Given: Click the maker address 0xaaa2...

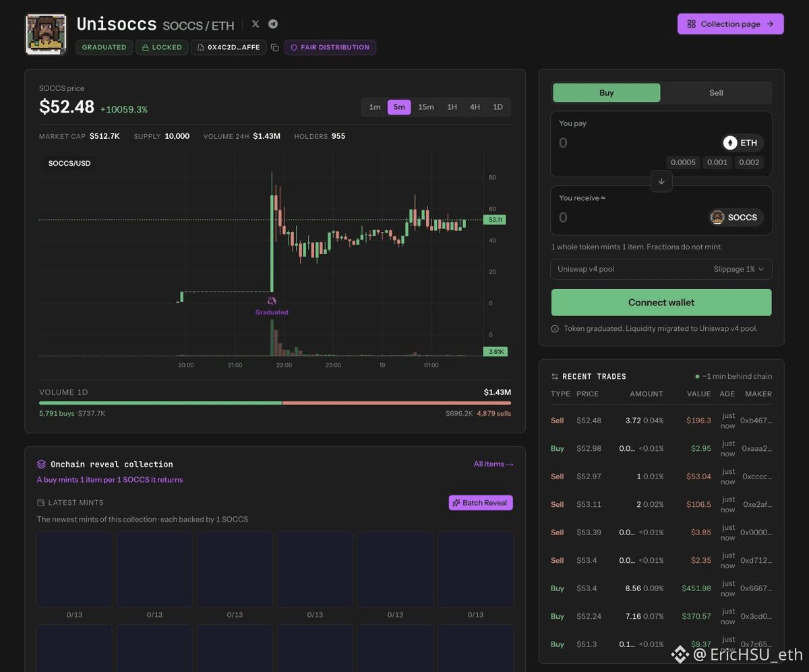Looking at the screenshot, I should pyautogui.click(x=756, y=448).
